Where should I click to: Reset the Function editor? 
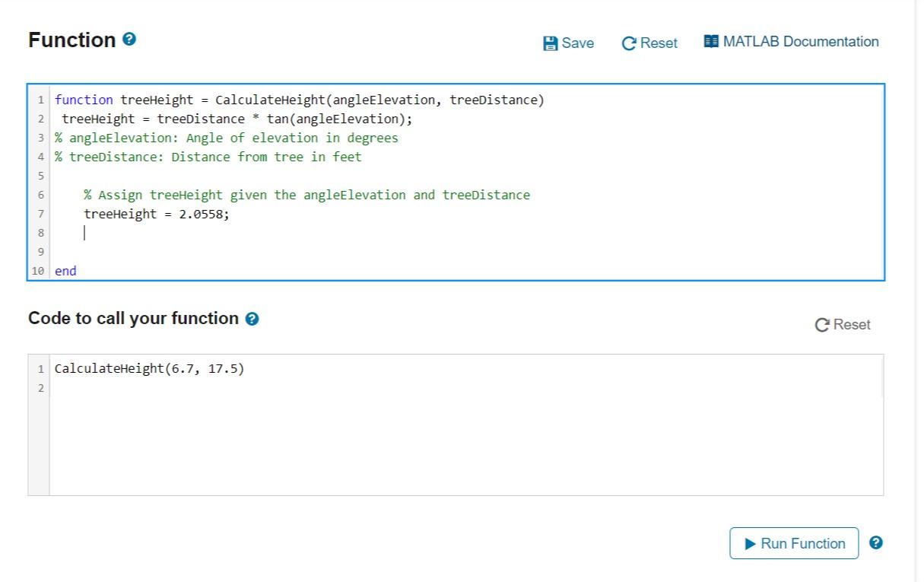point(649,43)
